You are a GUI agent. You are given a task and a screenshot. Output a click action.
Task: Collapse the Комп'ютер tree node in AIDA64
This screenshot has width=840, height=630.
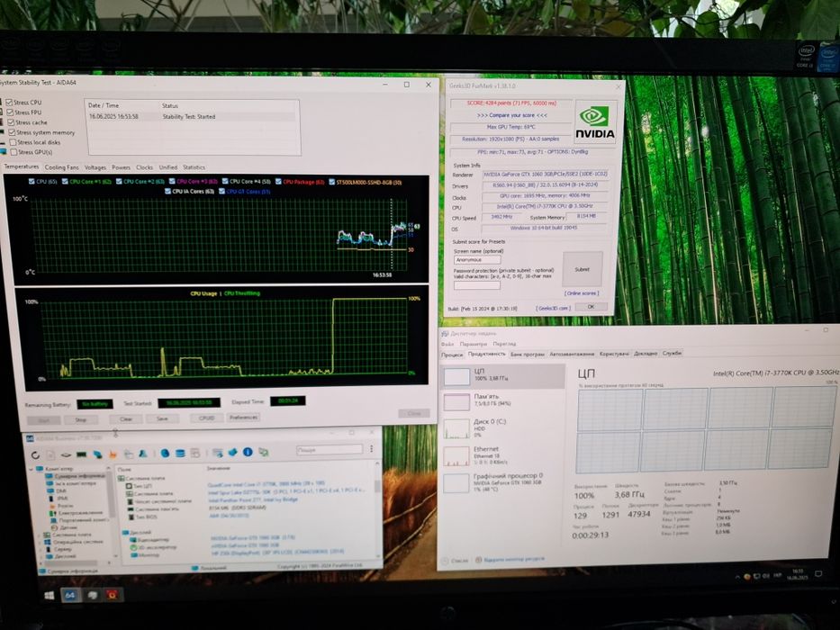tap(32, 469)
